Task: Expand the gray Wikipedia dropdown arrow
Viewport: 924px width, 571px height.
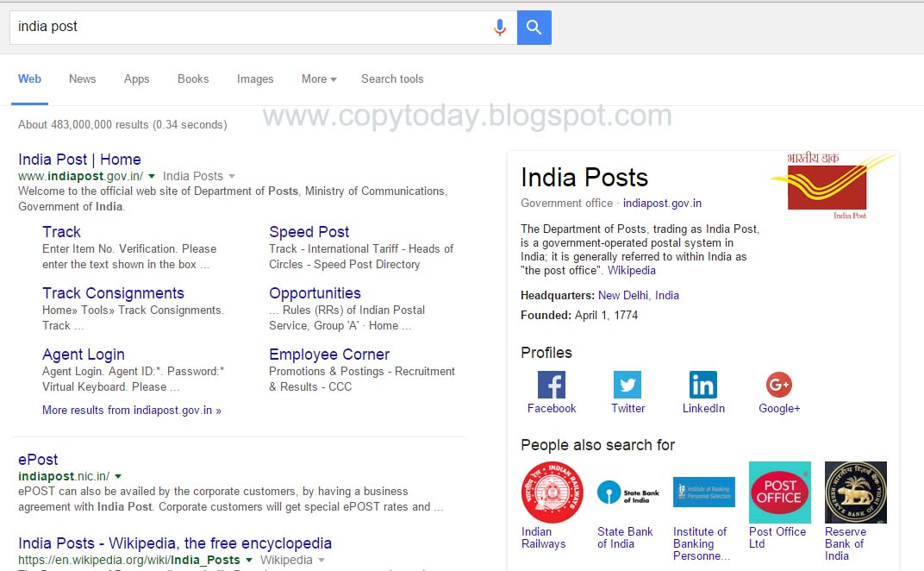Action: click(x=322, y=561)
